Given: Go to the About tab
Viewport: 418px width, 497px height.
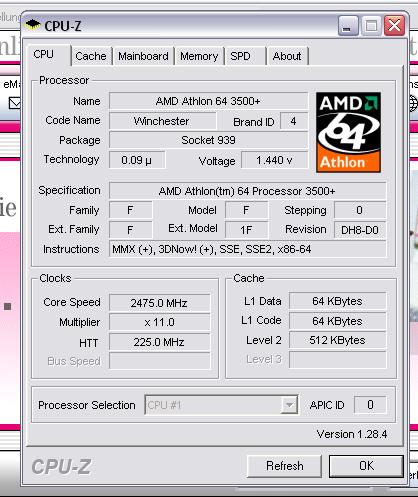Looking at the screenshot, I should (x=287, y=56).
